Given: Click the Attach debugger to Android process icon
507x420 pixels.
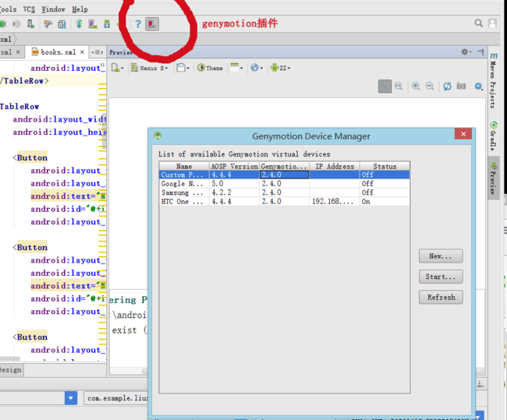Looking at the screenshot, I should click(x=30, y=24).
